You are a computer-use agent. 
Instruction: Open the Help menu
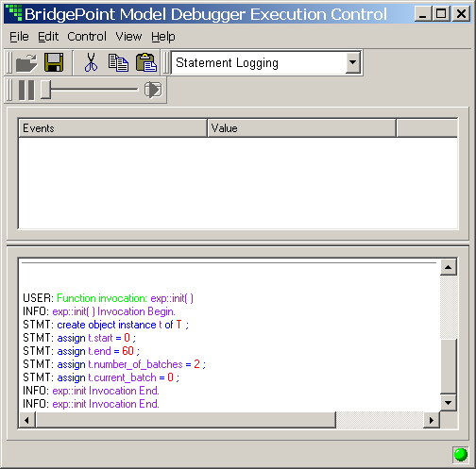[162, 37]
